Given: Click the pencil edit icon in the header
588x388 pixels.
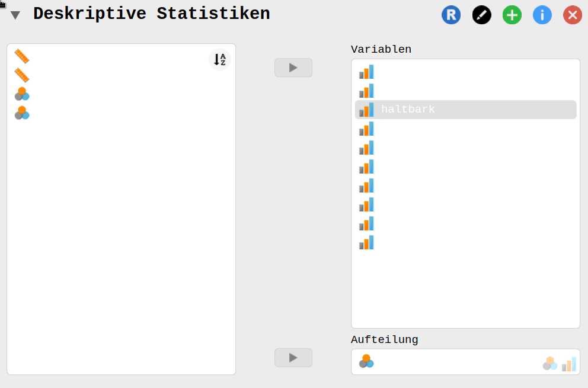Looking at the screenshot, I should [x=481, y=15].
